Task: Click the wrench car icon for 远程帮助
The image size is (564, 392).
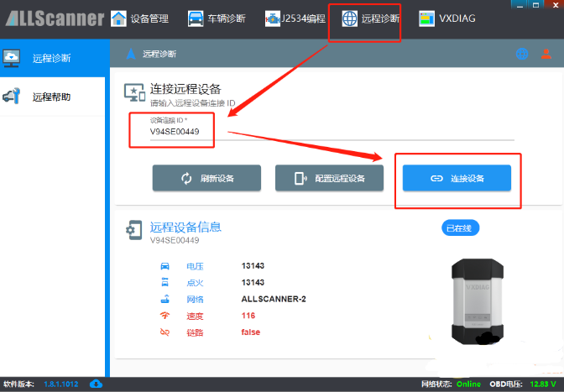Action: click(12, 96)
